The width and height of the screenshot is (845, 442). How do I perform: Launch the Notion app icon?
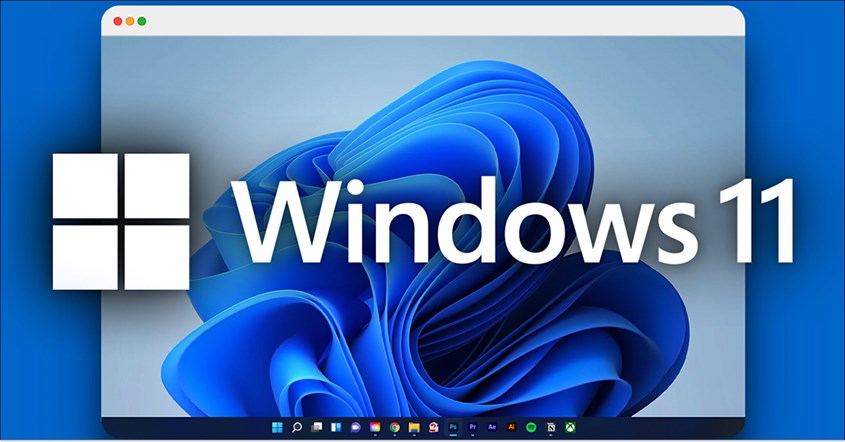(x=550, y=427)
